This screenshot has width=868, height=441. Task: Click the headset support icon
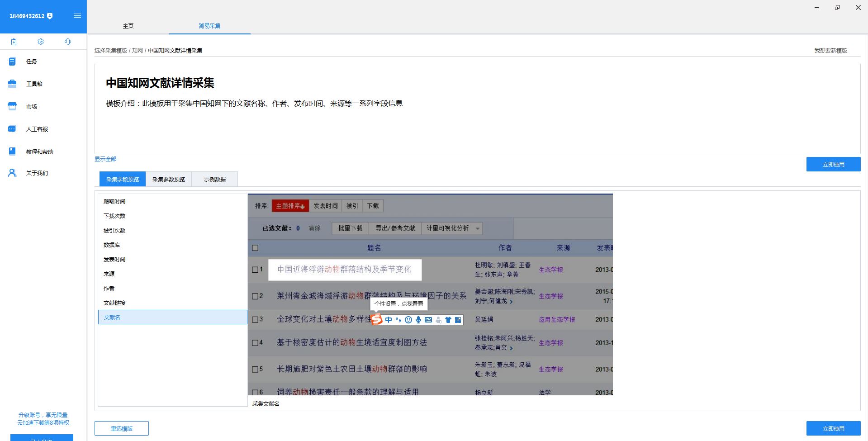(68, 42)
